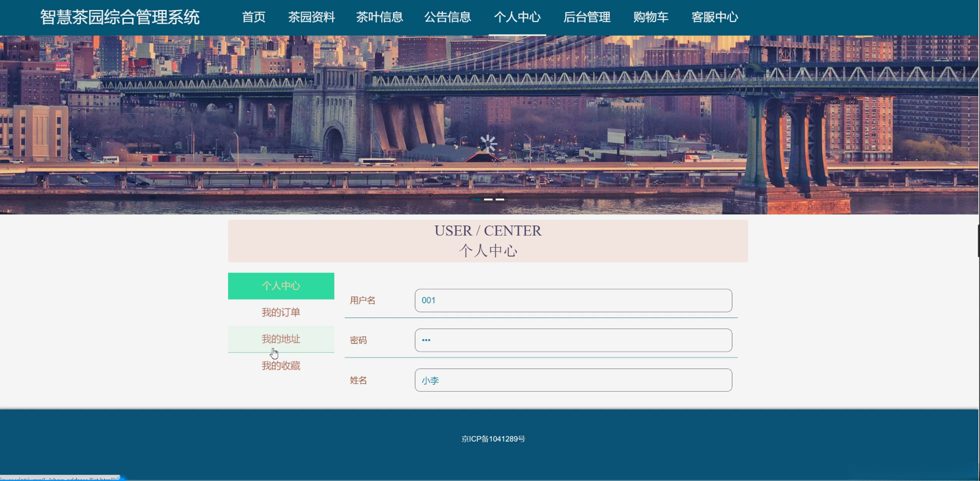Click the 智慧茶园综合管理系统 site title
The width and height of the screenshot is (980, 481).
[120, 17]
